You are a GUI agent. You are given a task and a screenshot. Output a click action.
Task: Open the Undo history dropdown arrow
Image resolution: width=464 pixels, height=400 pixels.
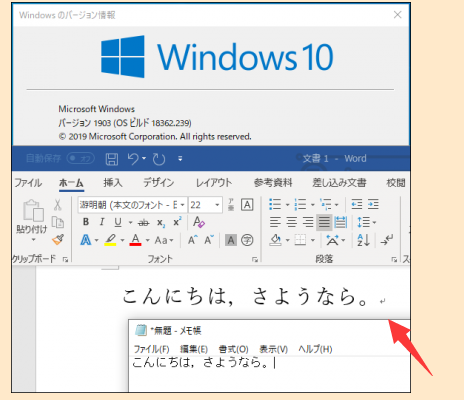click(x=144, y=158)
